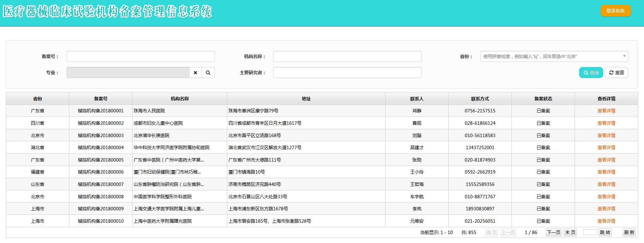View details of 上海中医药大学附属曙光医院
Viewport: 644px width, 243px height.
(606, 221)
